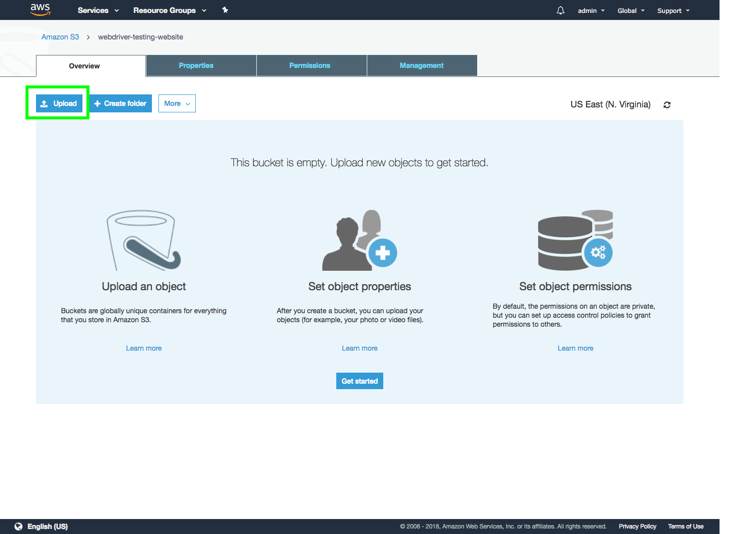Screen dimensions: 756x534
Task: Go to Amazon S3 breadcrumb link
Action: coord(60,37)
